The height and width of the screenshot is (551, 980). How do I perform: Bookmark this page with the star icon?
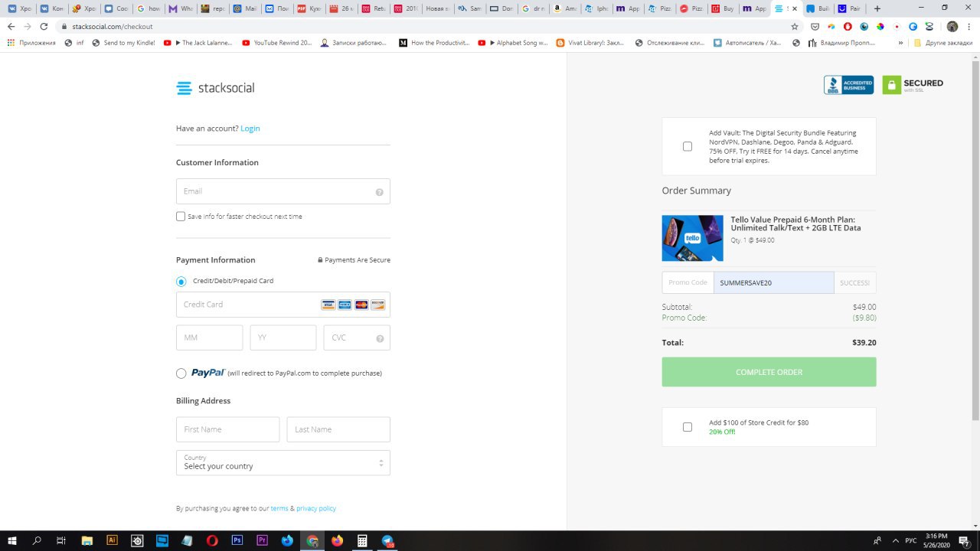(795, 26)
